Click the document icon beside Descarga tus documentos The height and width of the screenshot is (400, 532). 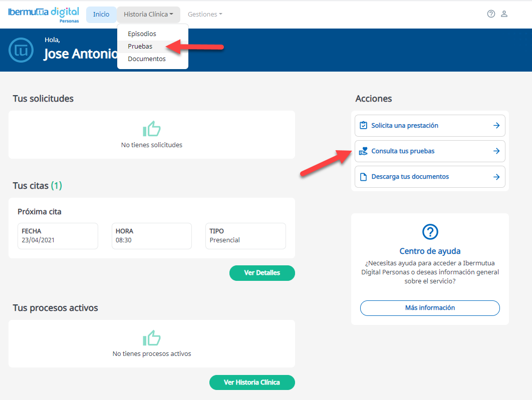coord(364,177)
